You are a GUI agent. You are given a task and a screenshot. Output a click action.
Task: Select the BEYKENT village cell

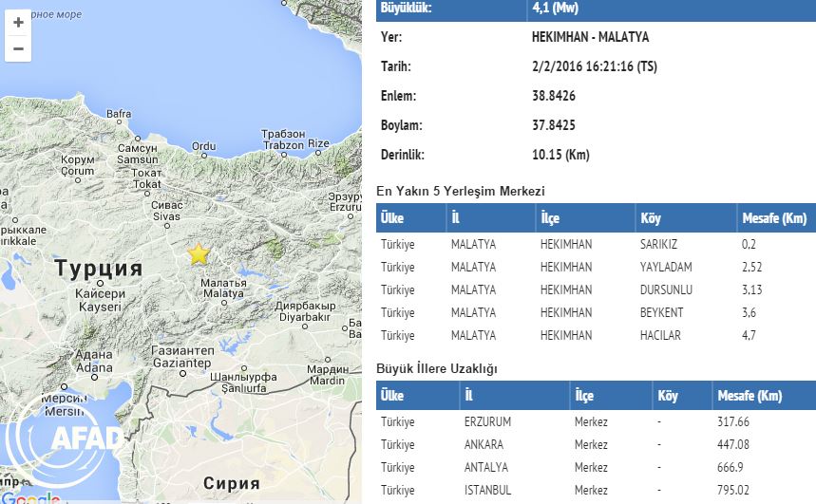point(661,312)
